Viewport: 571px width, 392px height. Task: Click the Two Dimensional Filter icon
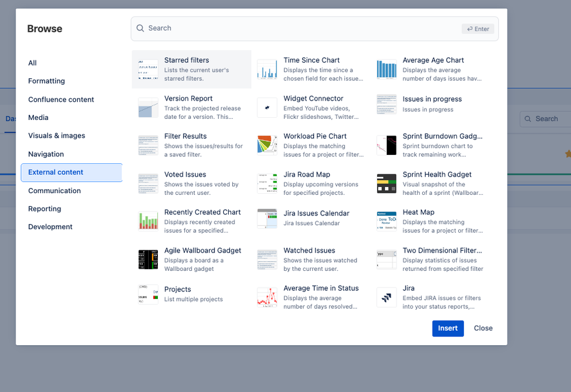point(386,259)
